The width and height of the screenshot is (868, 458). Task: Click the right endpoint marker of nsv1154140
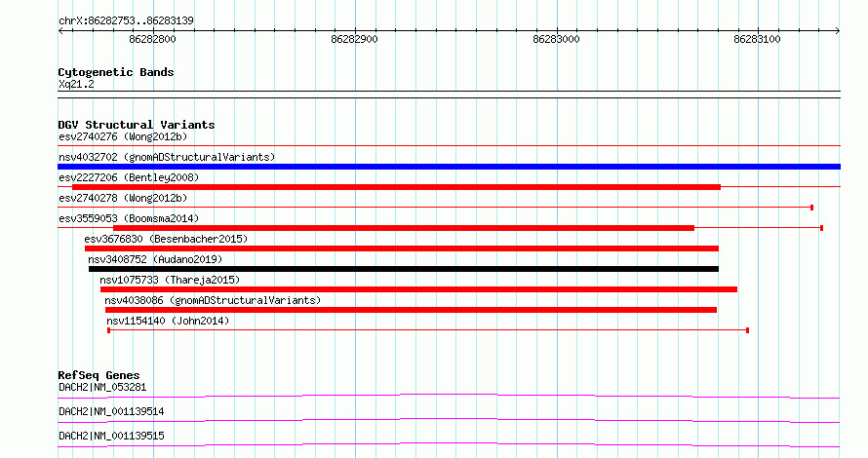(747, 330)
